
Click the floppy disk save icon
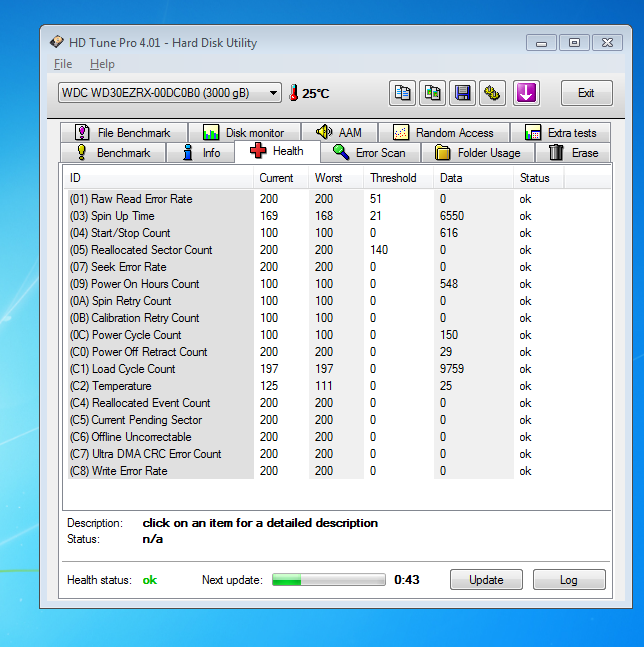[x=462, y=93]
